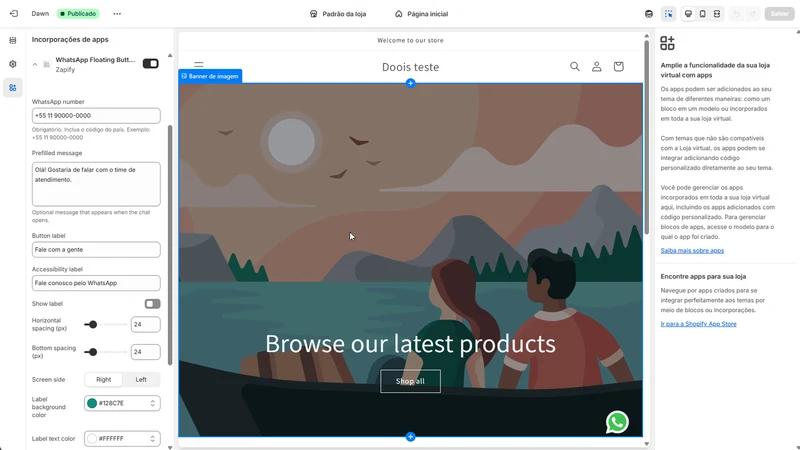Click the apps grid plus icon

coord(667,43)
